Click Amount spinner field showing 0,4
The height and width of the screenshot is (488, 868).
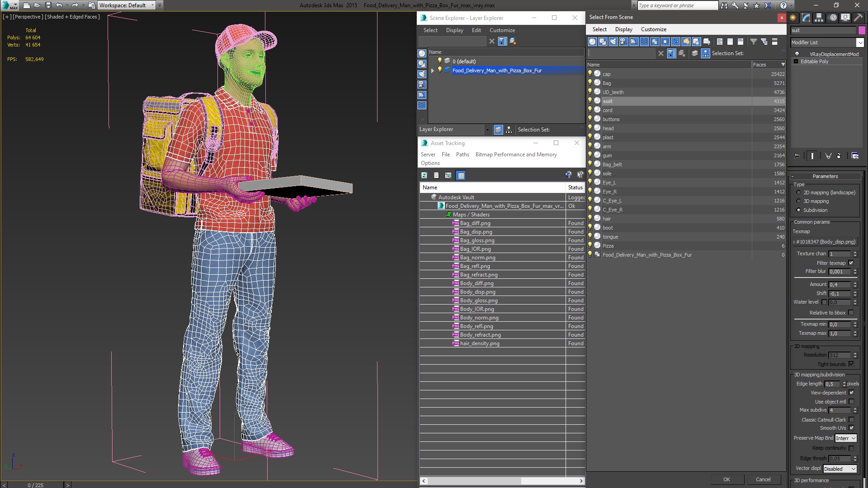840,285
